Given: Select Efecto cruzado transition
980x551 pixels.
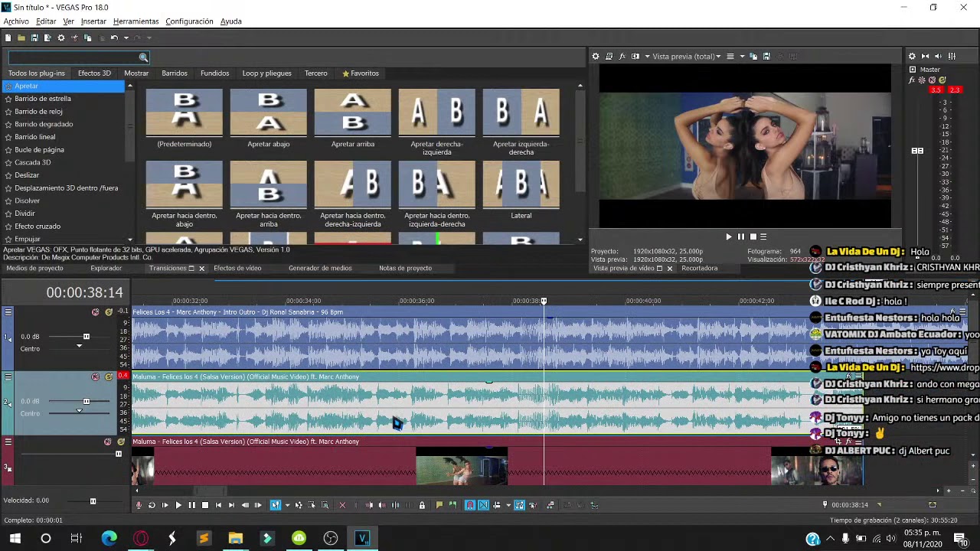Looking at the screenshot, I should point(38,227).
